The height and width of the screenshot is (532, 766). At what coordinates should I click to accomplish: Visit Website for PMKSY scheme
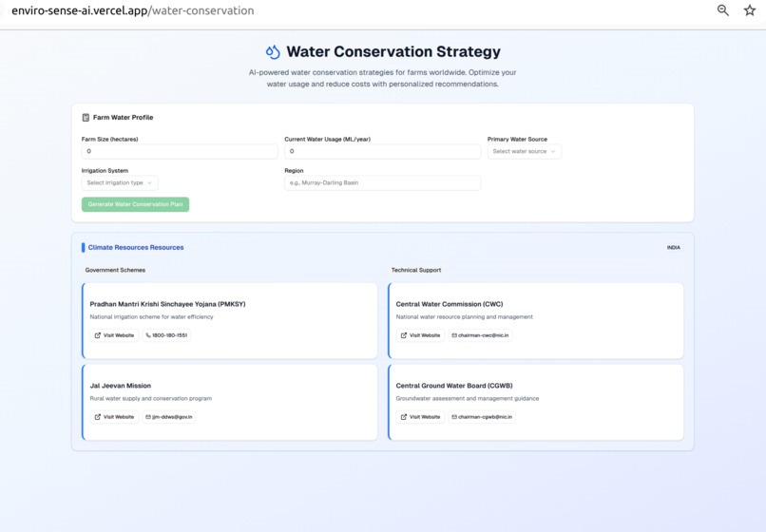click(x=114, y=335)
